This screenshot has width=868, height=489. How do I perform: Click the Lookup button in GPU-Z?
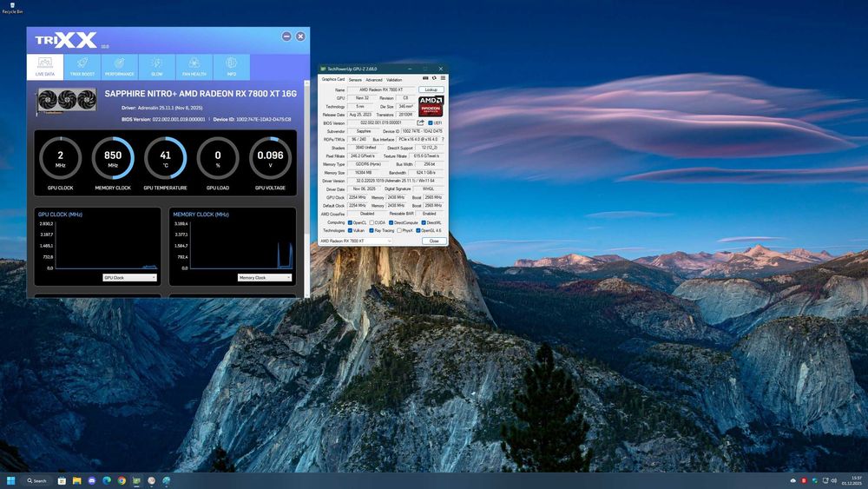tap(431, 89)
